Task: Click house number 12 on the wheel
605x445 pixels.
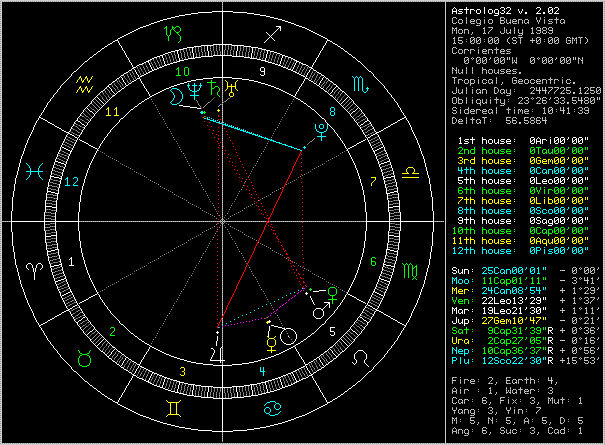Action: click(x=71, y=181)
